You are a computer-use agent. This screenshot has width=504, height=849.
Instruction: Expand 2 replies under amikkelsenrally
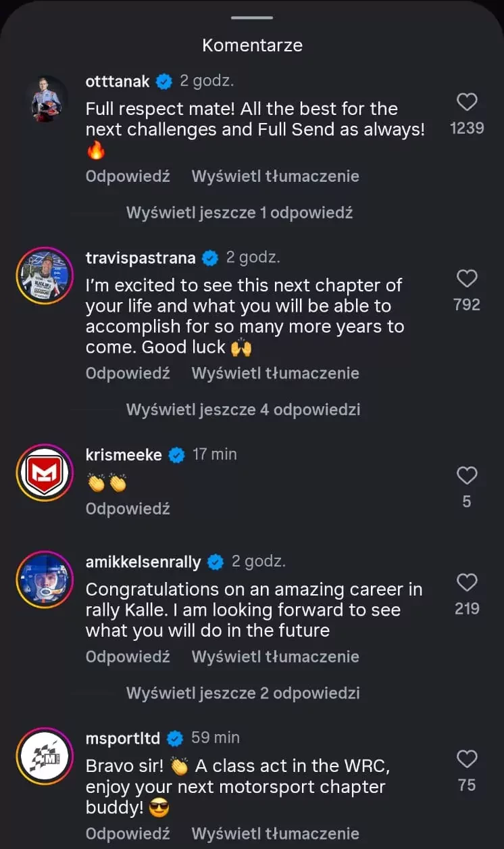[x=243, y=693]
